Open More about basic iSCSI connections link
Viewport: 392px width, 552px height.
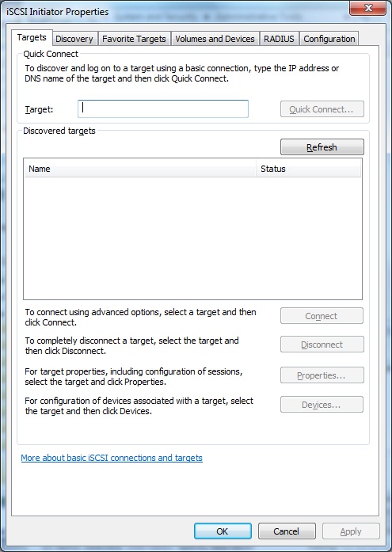tap(112, 458)
